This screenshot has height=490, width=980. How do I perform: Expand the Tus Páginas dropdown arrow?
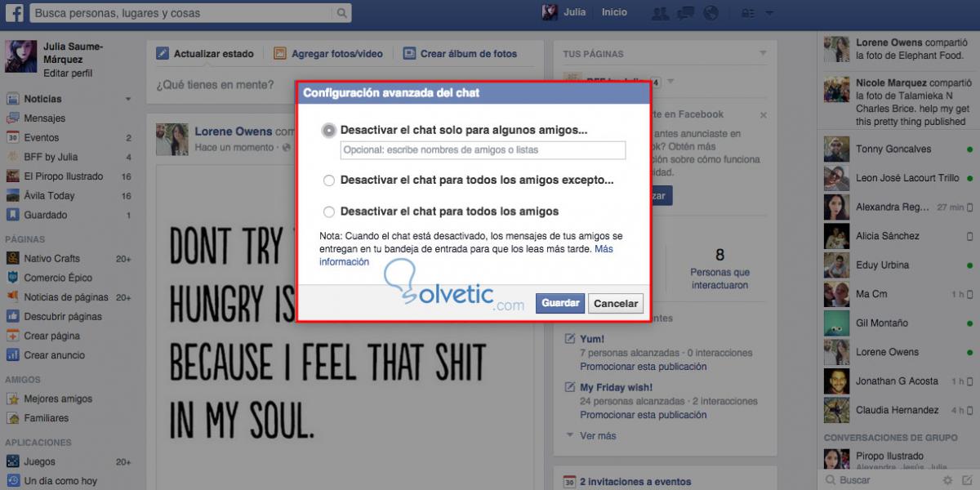[763, 54]
